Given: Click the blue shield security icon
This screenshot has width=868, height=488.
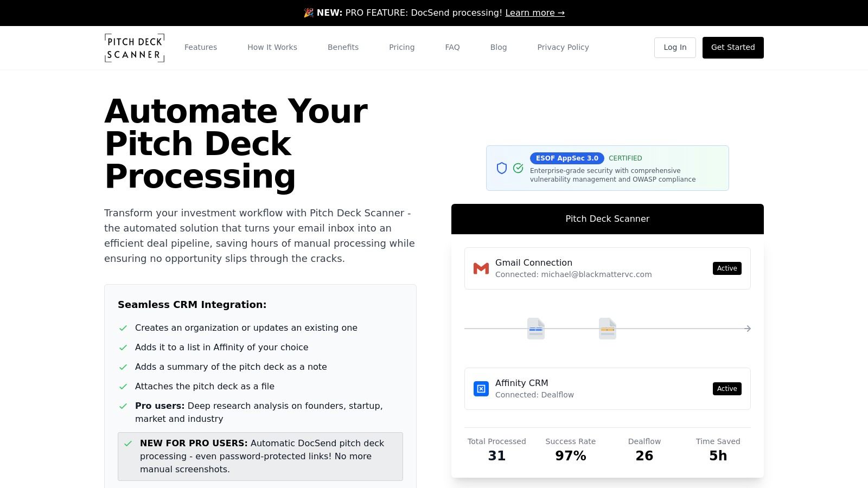Looking at the screenshot, I should click(x=502, y=168).
